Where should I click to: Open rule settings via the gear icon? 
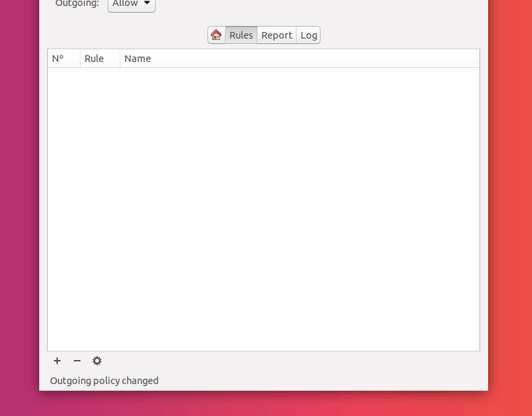pyautogui.click(x=97, y=361)
